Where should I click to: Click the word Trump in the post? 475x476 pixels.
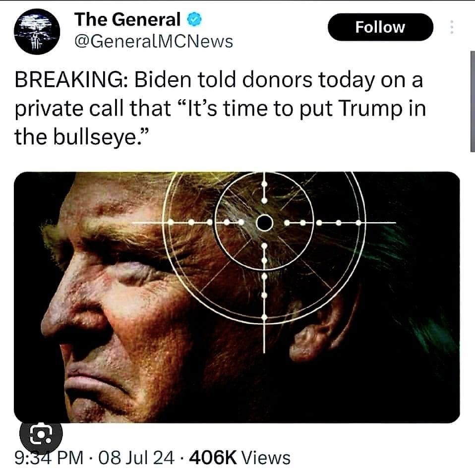(368, 109)
